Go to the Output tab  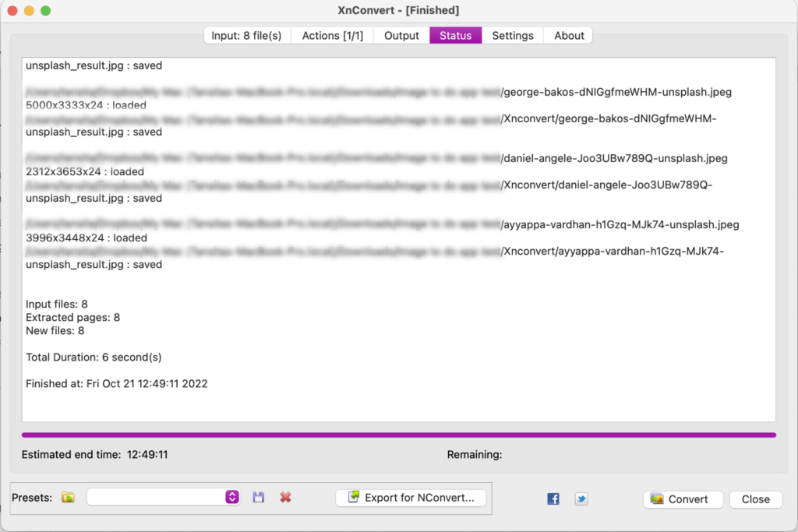pyautogui.click(x=401, y=36)
